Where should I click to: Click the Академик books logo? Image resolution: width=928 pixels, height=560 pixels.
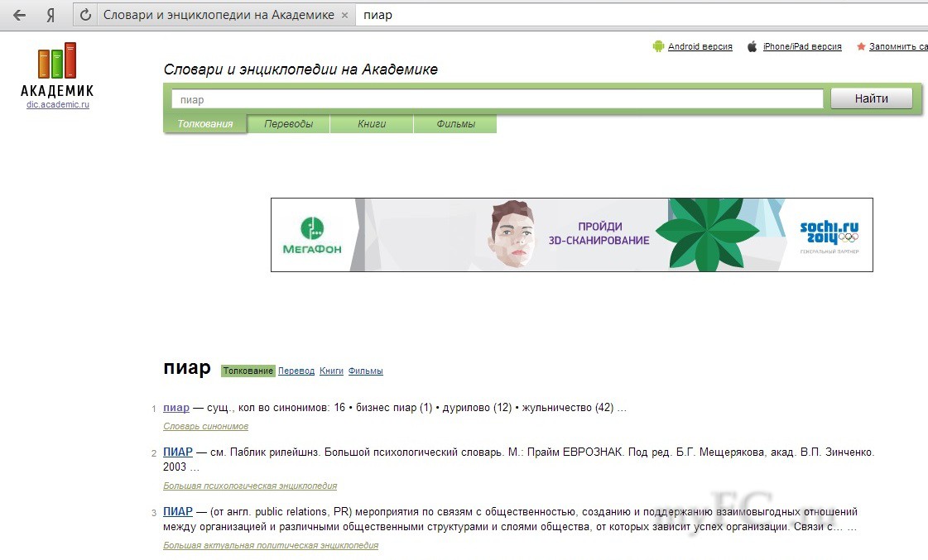pos(57,62)
